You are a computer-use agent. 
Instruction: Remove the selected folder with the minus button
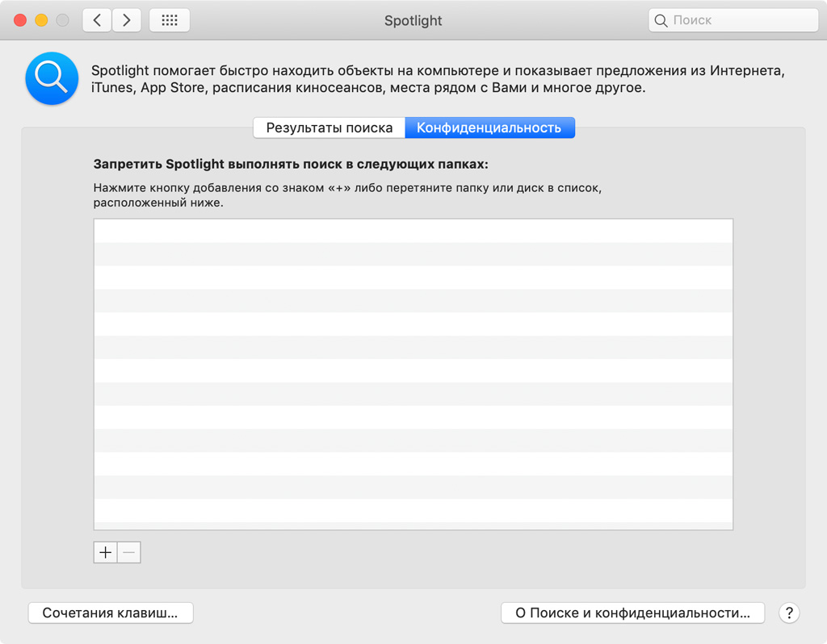pyautogui.click(x=128, y=552)
